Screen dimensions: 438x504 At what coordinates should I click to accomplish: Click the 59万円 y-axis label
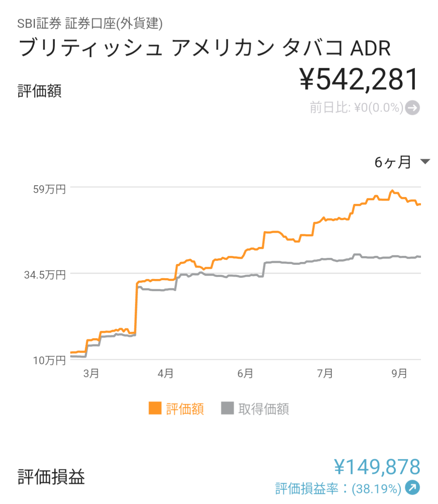pyautogui.click(x=49, y=189)
